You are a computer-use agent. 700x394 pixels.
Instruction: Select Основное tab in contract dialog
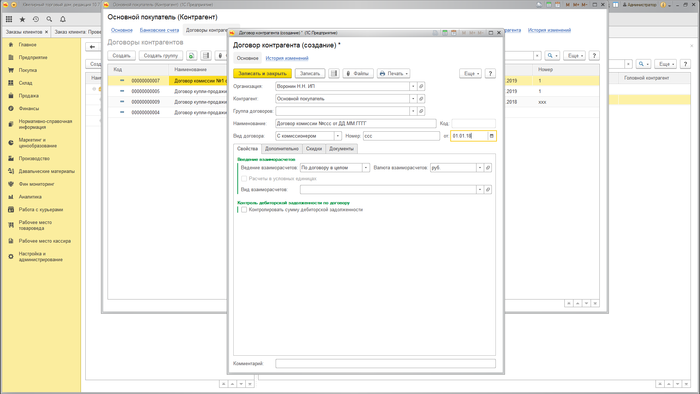(247, 58)
